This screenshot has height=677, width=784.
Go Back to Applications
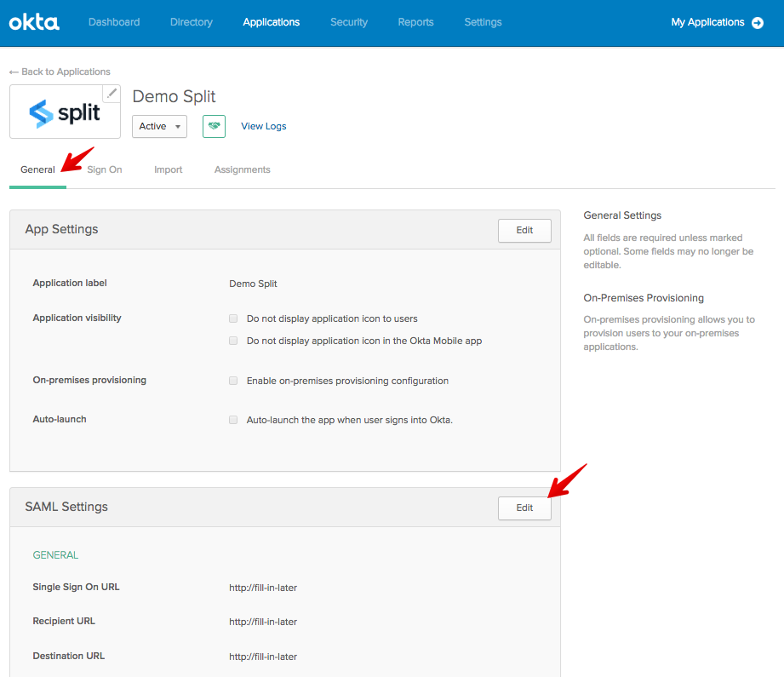click(x=66, y=72)
